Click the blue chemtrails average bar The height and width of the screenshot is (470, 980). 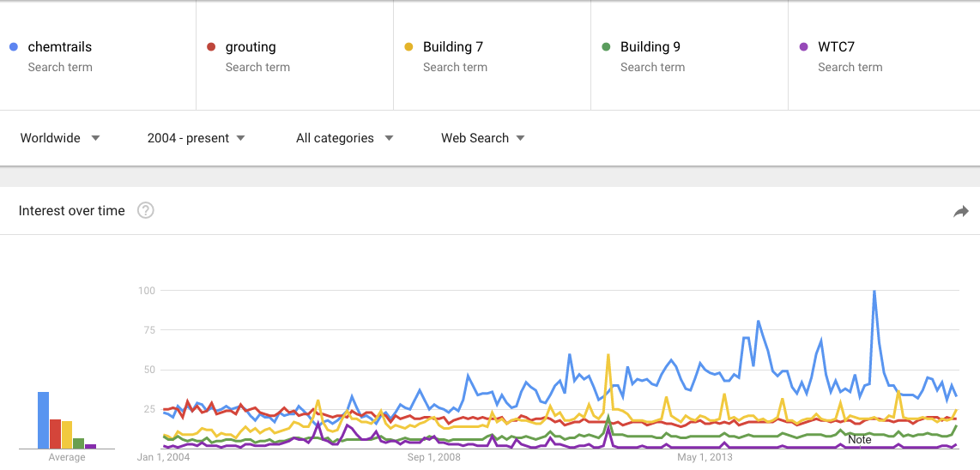click(43, 420)
